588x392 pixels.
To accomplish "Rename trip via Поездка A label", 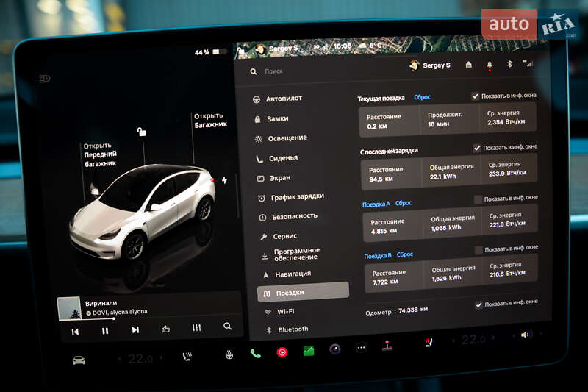I will coord(376,204).
